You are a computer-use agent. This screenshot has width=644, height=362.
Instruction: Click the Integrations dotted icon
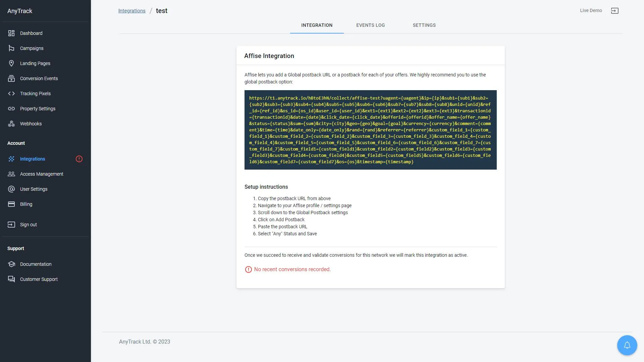click(11, 159)
